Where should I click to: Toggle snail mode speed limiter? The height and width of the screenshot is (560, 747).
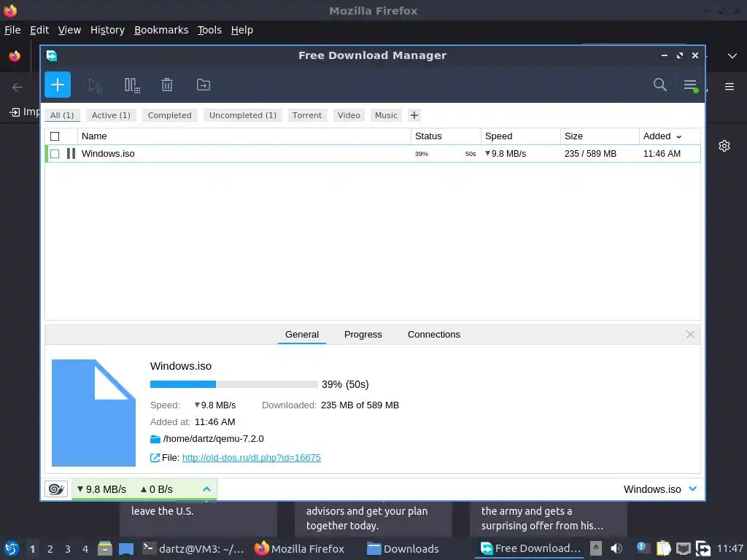click(56, 489)
